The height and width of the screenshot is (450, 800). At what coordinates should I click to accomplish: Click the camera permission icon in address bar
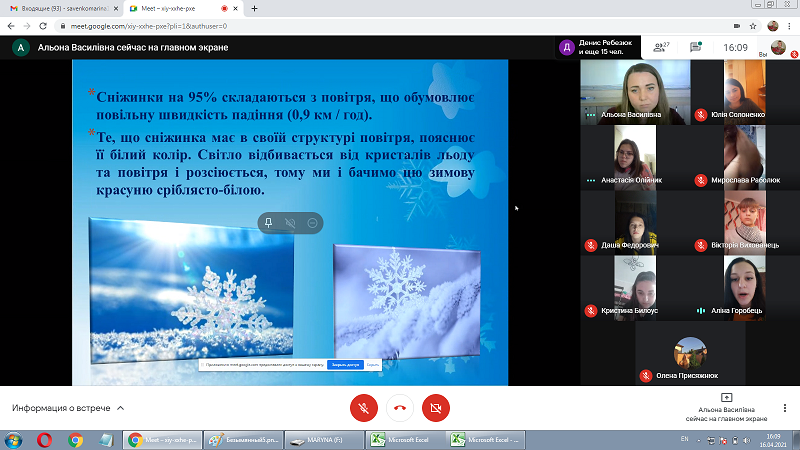click(x=737, y=26)
